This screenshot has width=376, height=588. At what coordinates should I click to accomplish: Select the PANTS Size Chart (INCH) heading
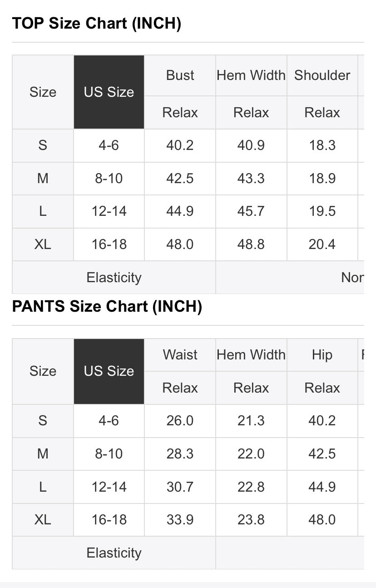click(107, 307)
